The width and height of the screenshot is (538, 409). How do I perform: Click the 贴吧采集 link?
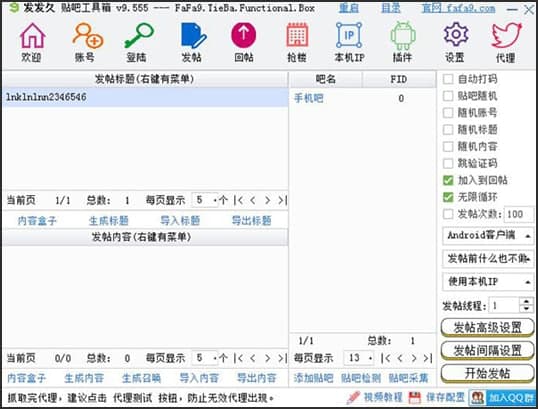(x=408, y=378)
